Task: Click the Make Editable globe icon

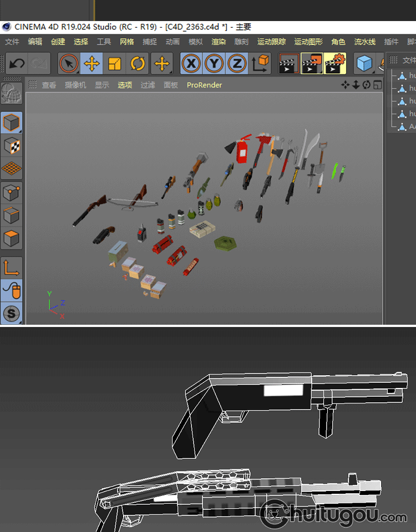Action: 12,93
